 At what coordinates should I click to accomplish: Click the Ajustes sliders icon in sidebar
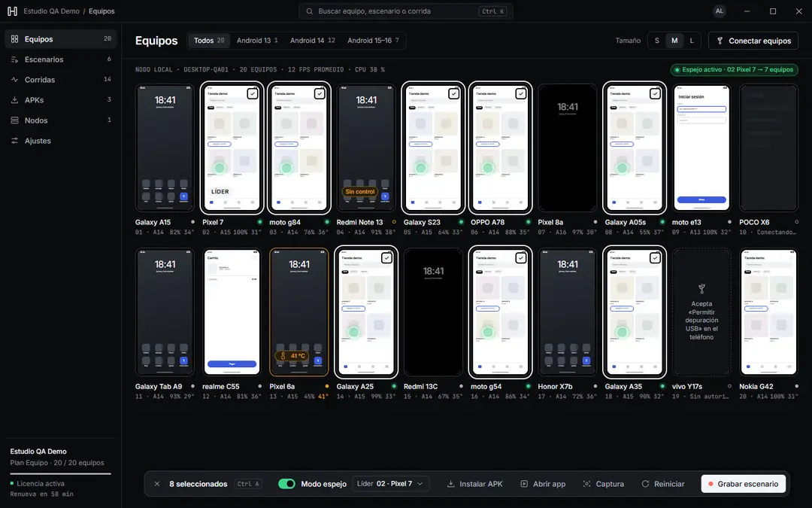[x=14, y=141]
